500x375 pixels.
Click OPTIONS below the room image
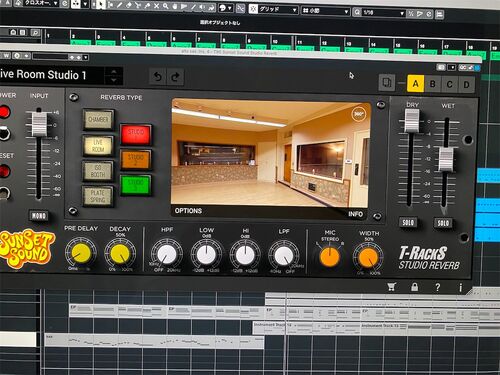[188, 211]
